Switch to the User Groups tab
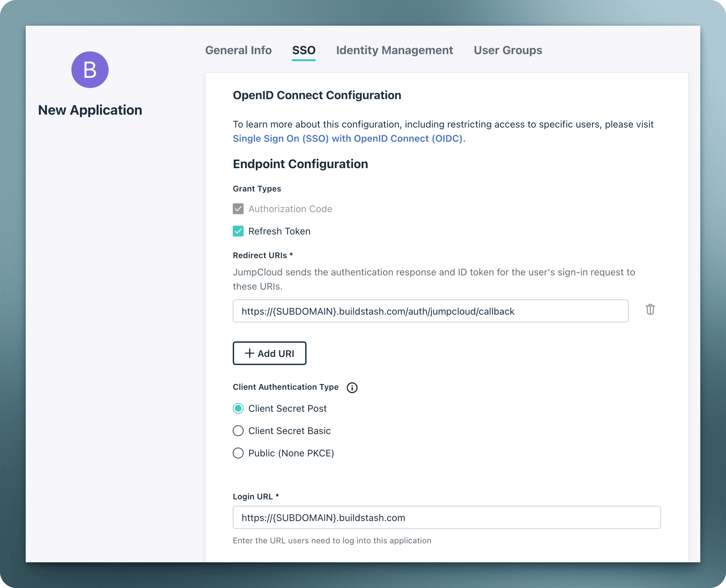The image size is (726, 588). pos(507,50)
